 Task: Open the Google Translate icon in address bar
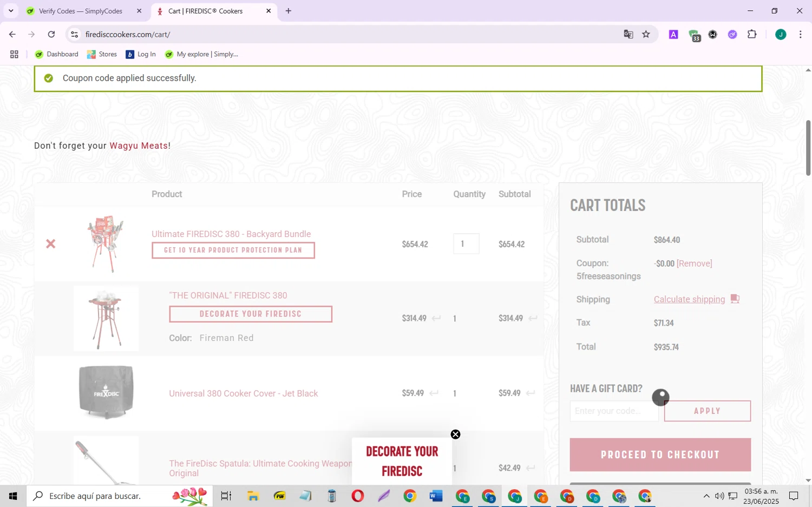628,34
